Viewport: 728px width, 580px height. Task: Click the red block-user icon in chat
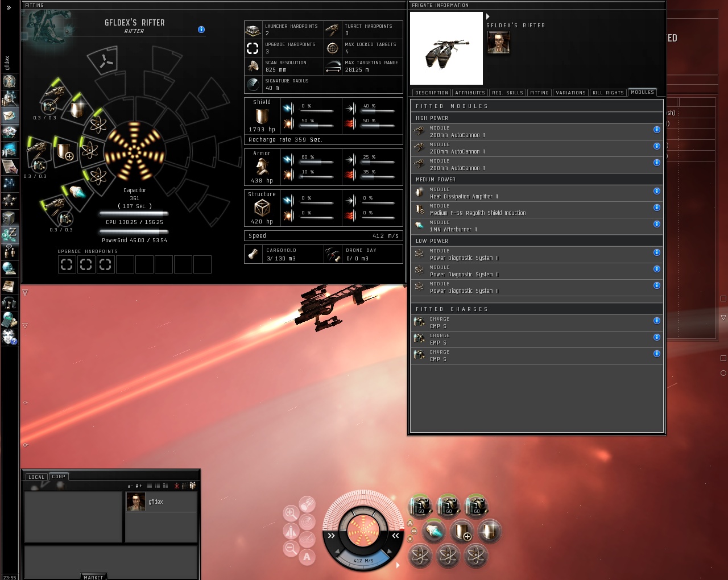[x=177, y=486]
